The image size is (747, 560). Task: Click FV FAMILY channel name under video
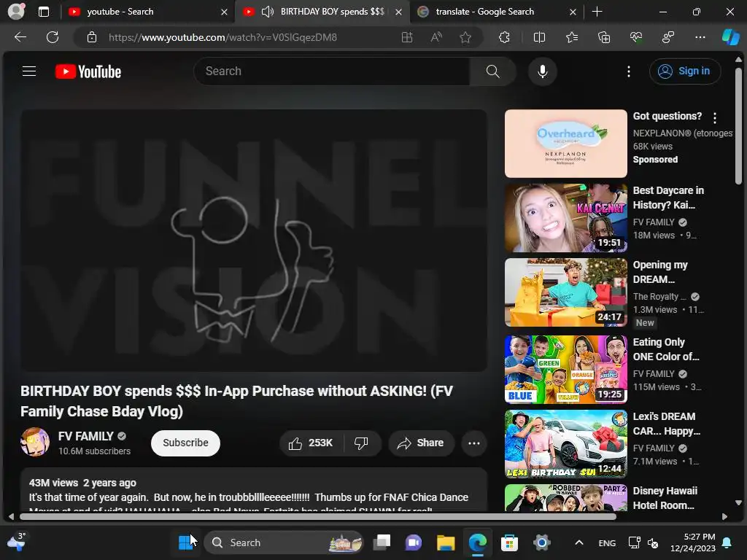(86, 436)
